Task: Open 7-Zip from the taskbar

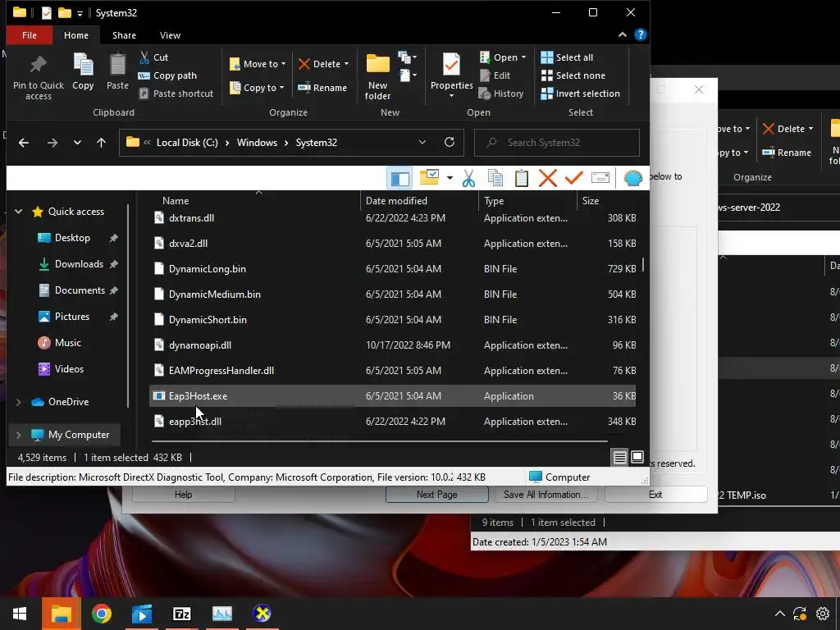Action: pyautogui.click(x=181, y=614)
